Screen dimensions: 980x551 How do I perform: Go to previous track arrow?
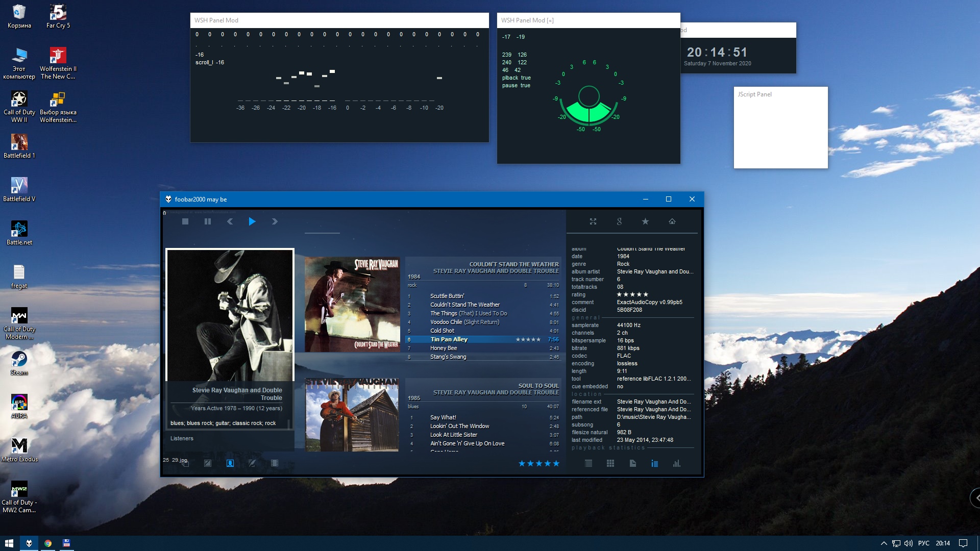(230, 221)
